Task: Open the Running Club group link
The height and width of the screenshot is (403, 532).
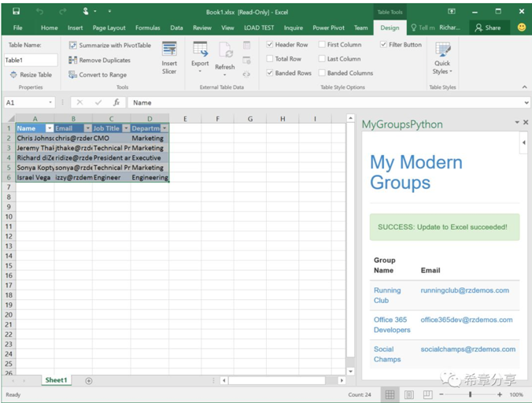Action: coord(387,295)
